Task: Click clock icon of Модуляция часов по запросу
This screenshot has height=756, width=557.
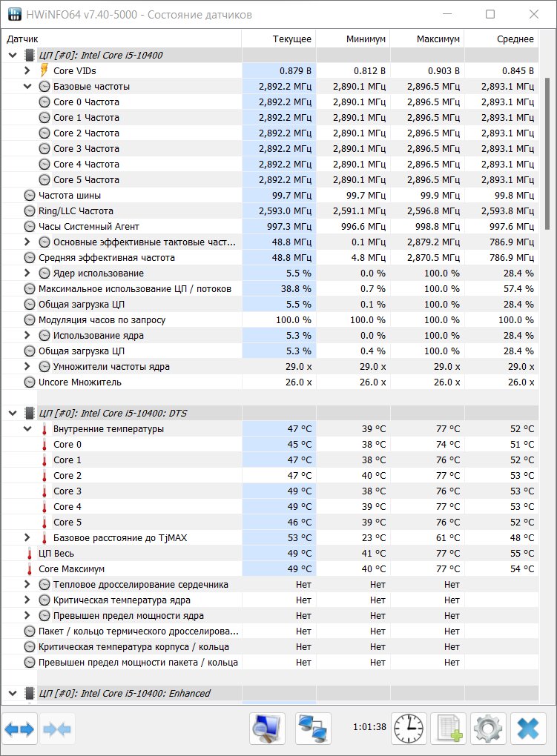Action: coord(30,319)
